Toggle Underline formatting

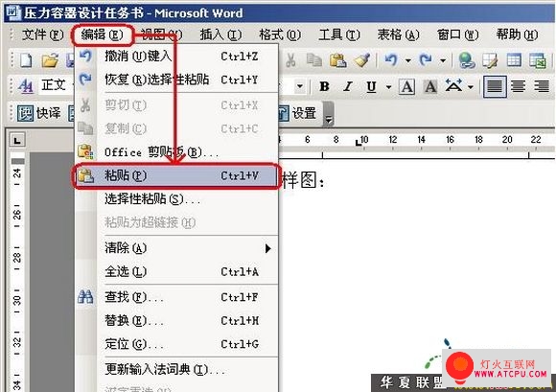coord(371,86)
